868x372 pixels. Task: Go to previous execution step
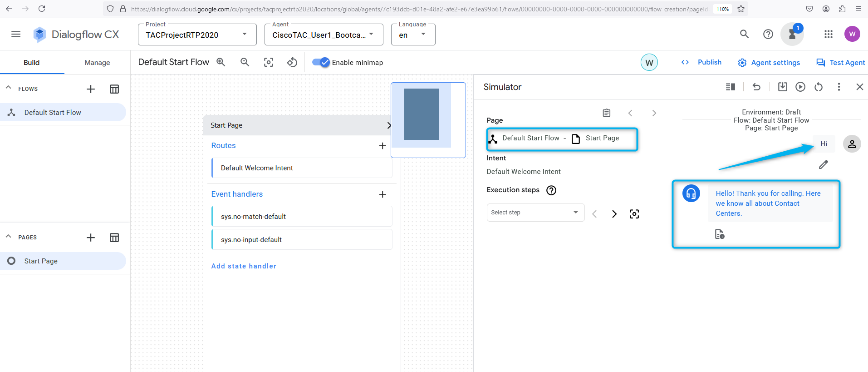tap(594, 214)
